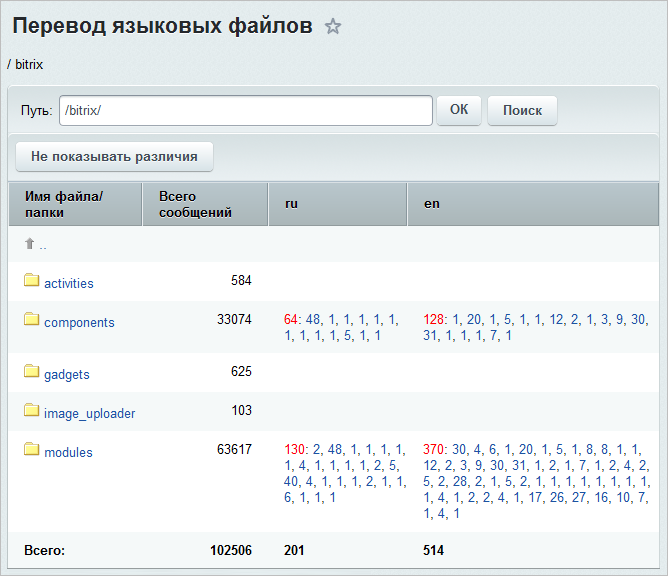Click the total 102506 value
Viewport: 668px width, 576px height.
click(x=231, y=550)
